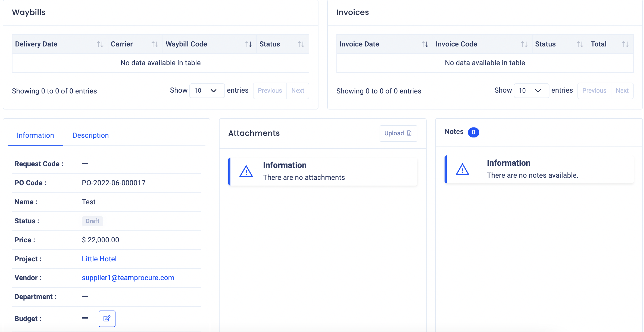Click Waybills 'Showing 0 to 0 of 0 entries'
The image size is (644, 332).
click(x=54, y=91)
